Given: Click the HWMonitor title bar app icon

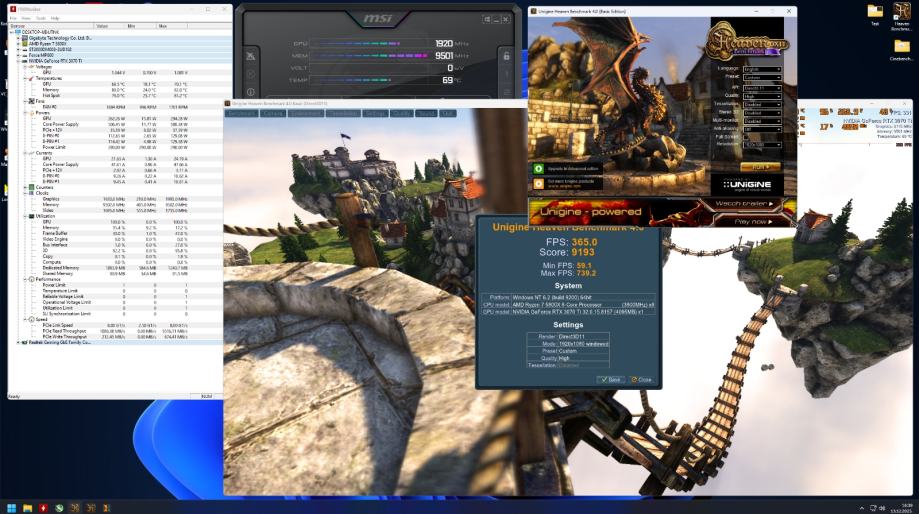Looking at the screenshot, I should click(12, 9).
